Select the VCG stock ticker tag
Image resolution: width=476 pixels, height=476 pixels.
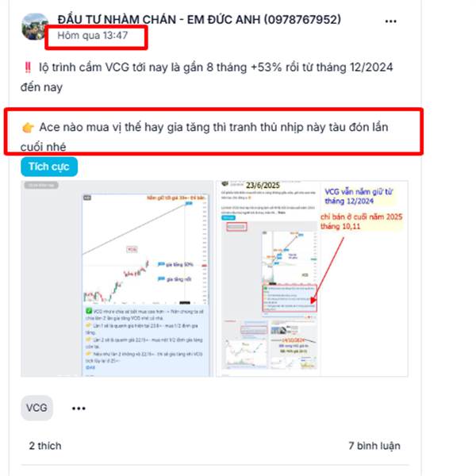[x=36, y=408]
